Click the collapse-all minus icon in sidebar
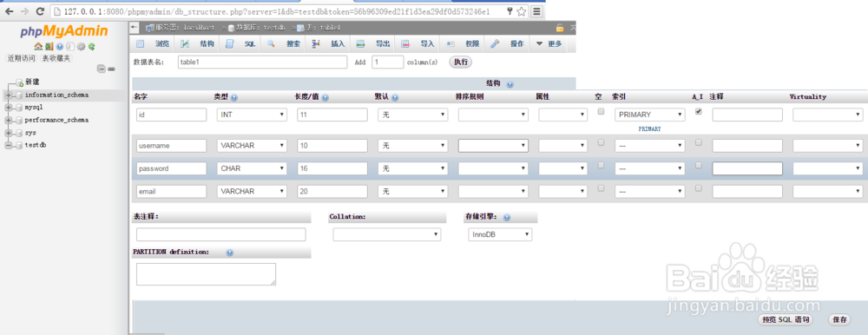The width and height of the screenshot is (868, 335). click(x=102, y=69)
